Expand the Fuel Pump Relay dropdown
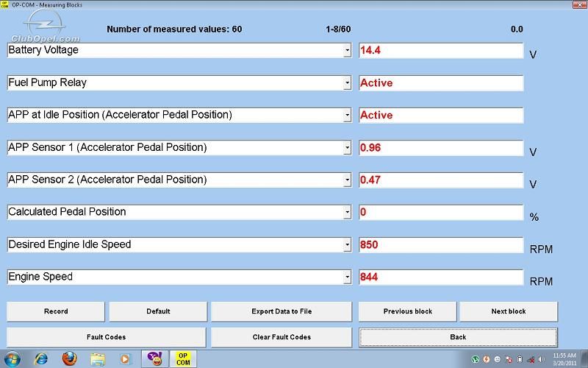 click(x=347, y=82)
